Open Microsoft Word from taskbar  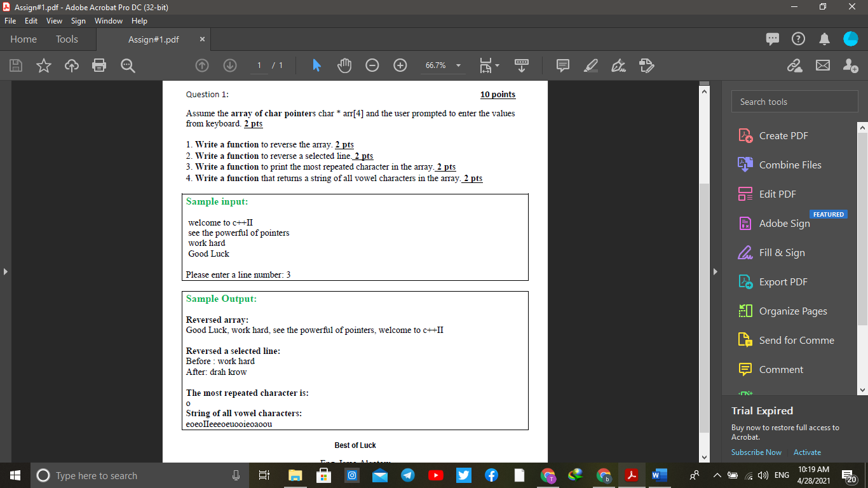(x=658, y=475)
